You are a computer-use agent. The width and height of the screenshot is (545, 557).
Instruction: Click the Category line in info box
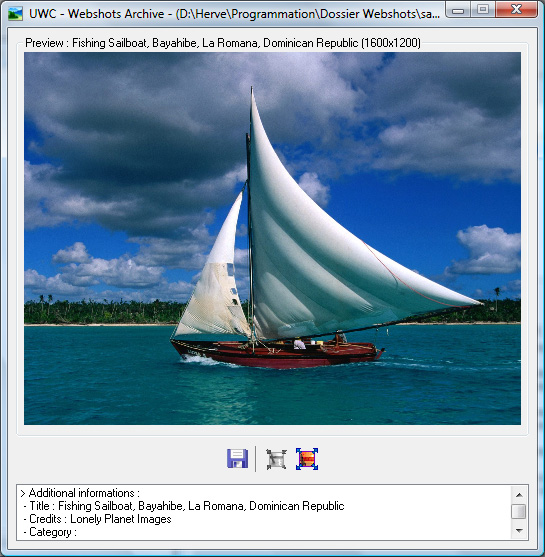click(x=50, y=532)
